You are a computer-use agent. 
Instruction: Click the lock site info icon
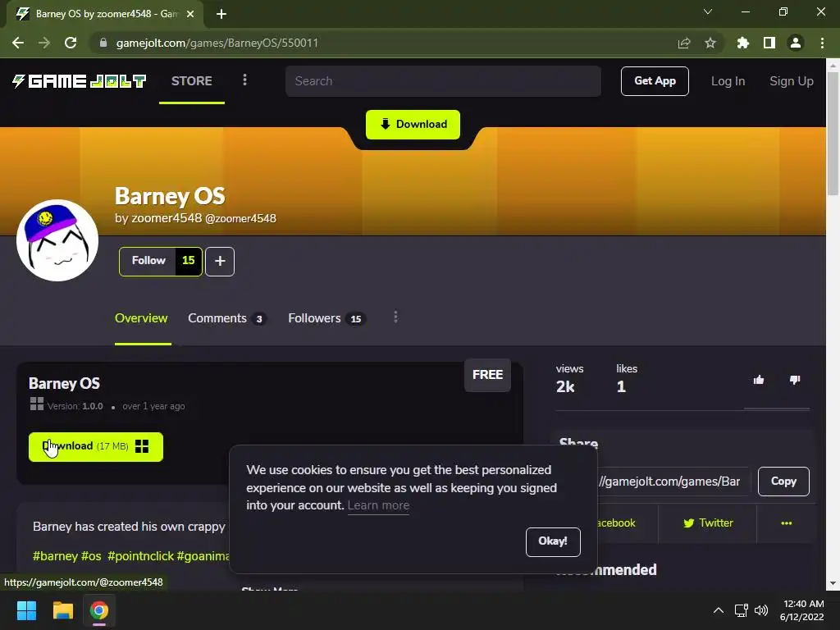pos(103,43)
